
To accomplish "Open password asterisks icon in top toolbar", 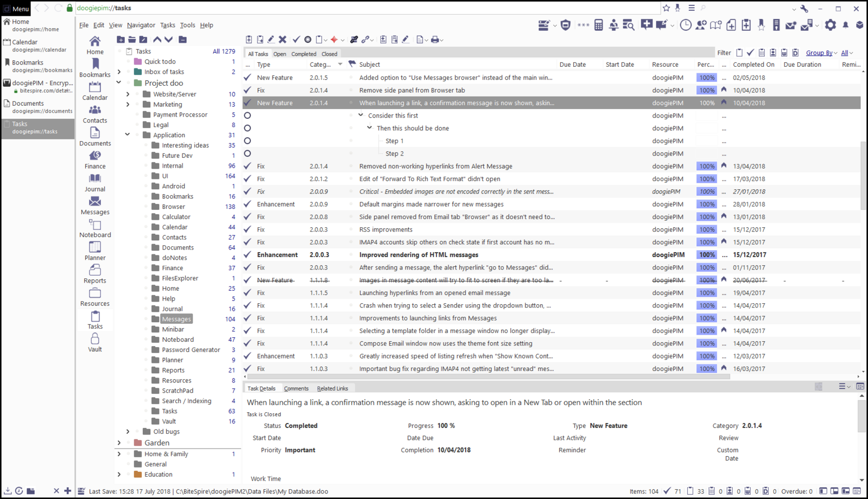I will tap(583, 25).
